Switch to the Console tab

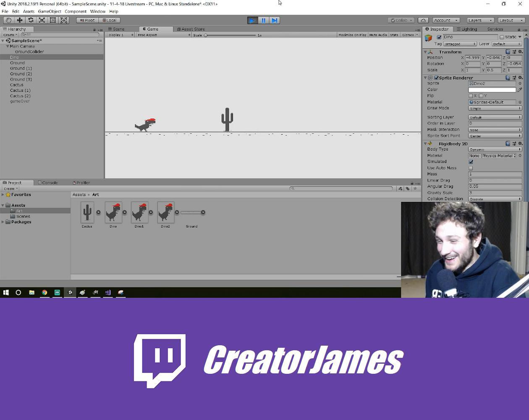(49, 183)
